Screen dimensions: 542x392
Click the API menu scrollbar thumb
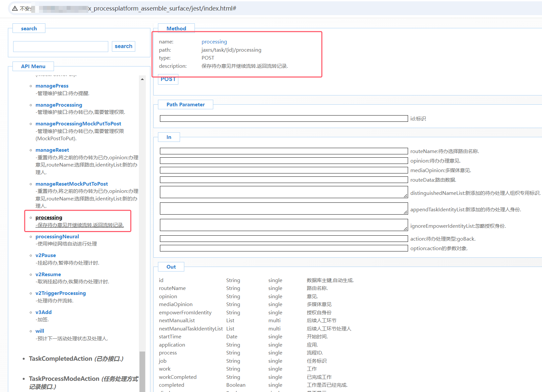coord(142,371)
